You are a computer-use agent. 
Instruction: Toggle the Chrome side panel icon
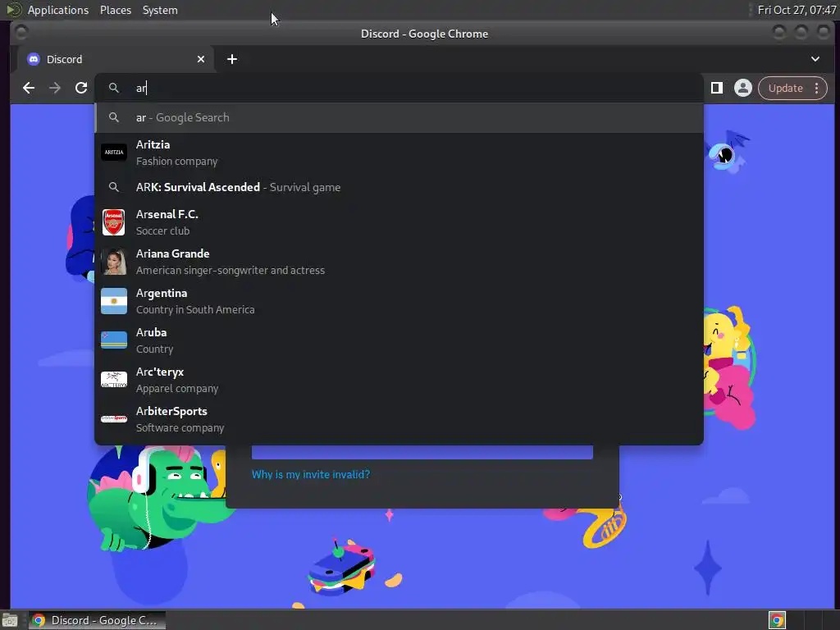click(x=717, y=88)
